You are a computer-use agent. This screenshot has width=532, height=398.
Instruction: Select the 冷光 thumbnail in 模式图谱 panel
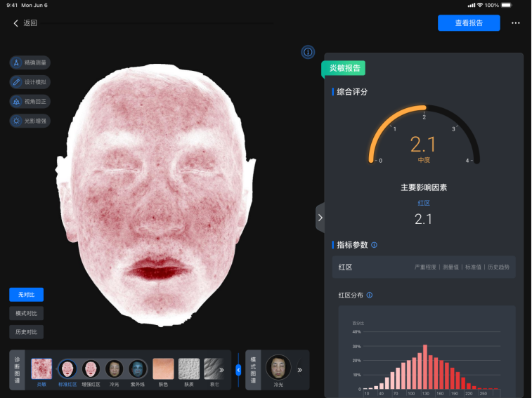tap(278, 368)
